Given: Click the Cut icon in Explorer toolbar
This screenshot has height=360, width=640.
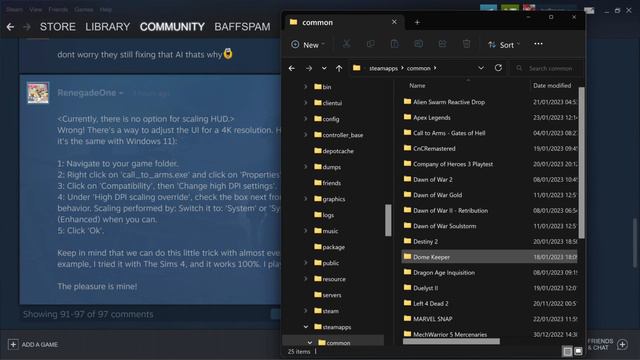Looking at the screenshot, I should point(347,44).
